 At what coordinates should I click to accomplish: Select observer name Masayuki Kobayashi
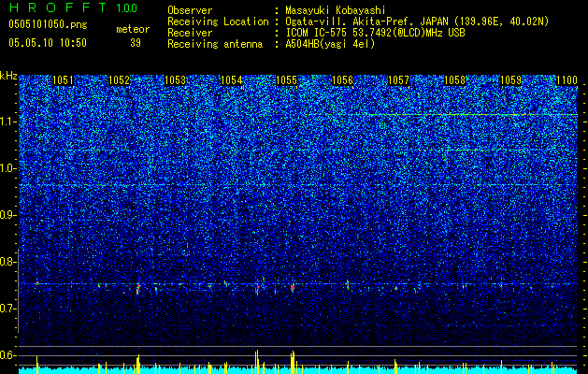[336, 10]
